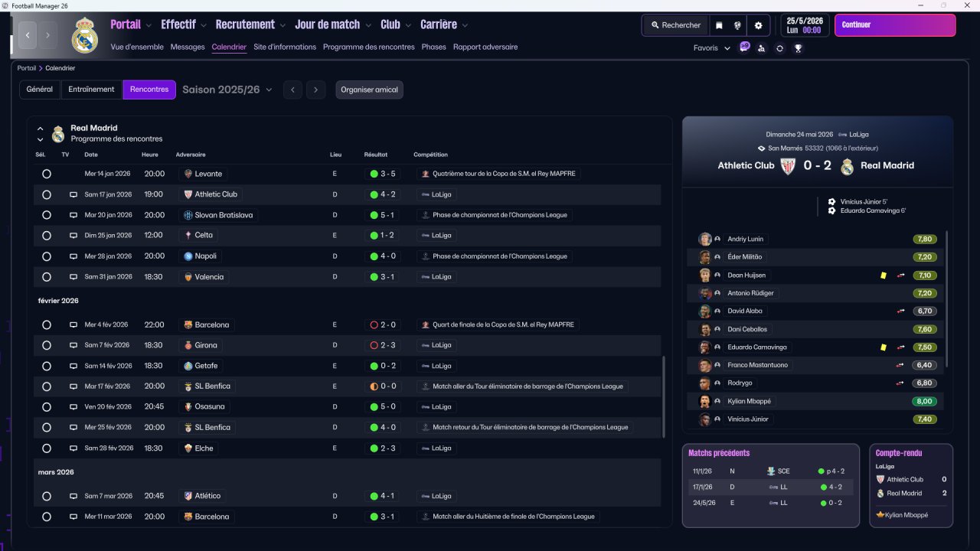Click the Napoli club crest
This screenshot has width=980, height=551.
point(188,256)
